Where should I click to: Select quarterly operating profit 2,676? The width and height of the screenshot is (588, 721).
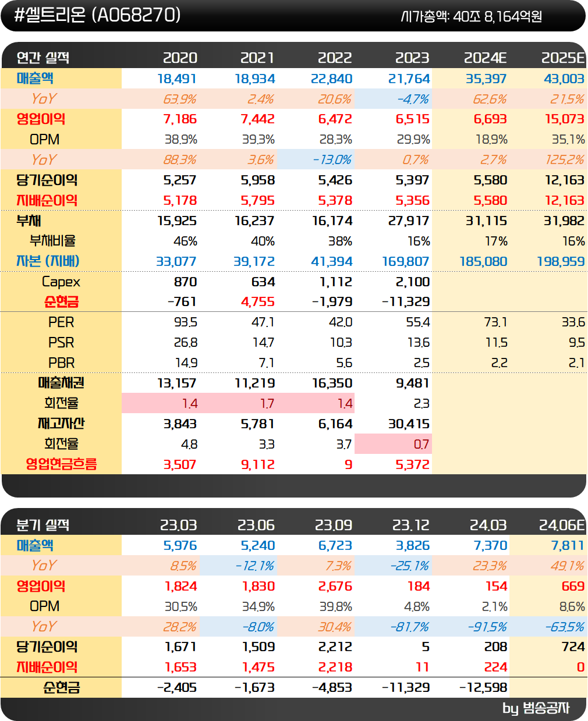click(335, 586)
